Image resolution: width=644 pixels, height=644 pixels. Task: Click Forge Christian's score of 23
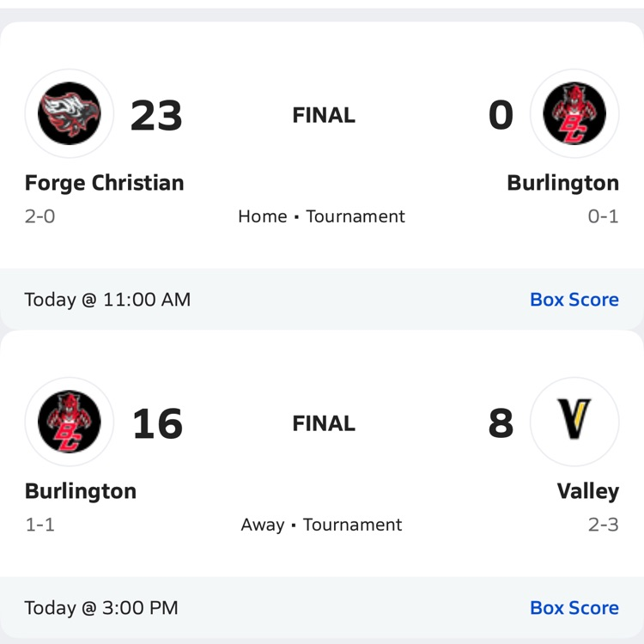(156, 116)
